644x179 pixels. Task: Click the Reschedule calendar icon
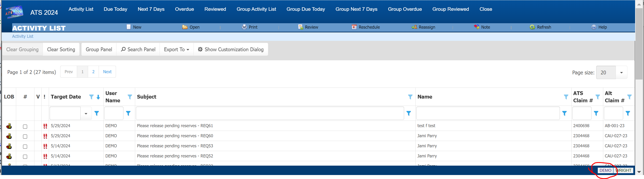point(354,27)
